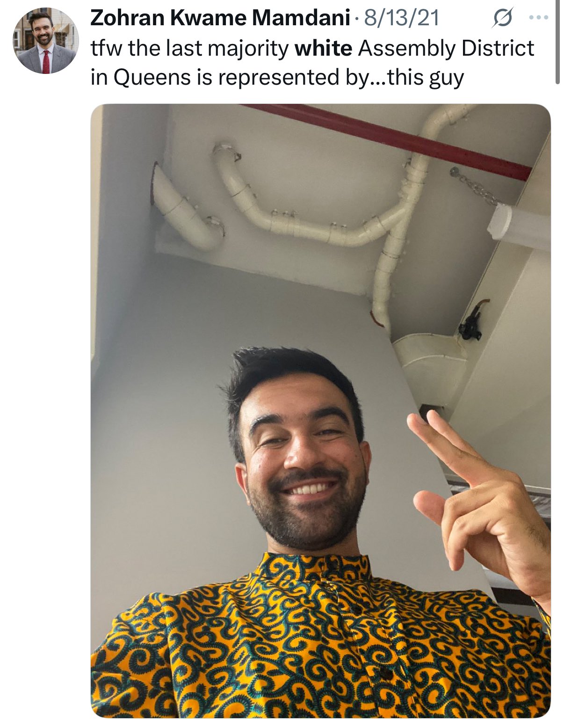Click the scrollbar thumb at right edge
This screenshot has height=728, width=564.
[557, 42]
